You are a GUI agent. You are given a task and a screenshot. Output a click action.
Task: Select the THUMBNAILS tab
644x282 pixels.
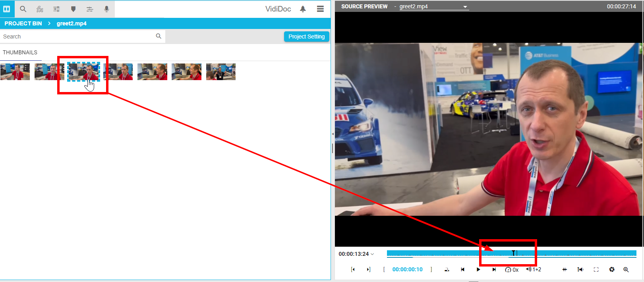click(20, 52)
